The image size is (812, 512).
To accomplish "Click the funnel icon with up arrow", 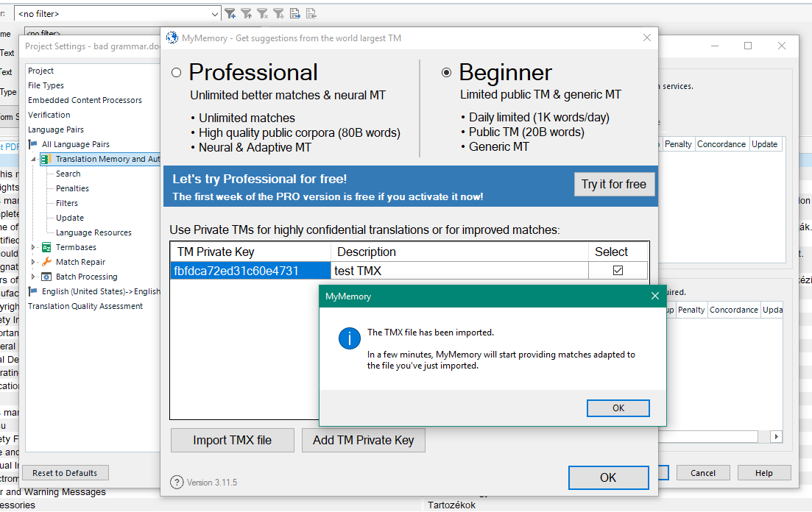I will click(247, 13).
